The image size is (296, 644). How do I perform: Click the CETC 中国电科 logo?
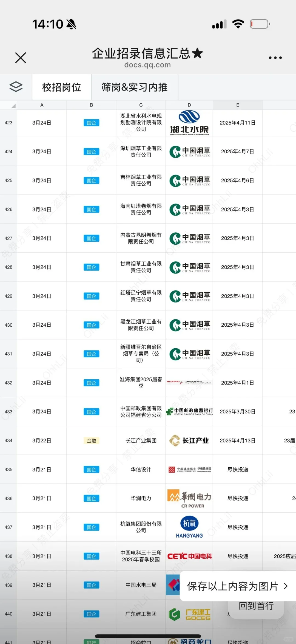[x=189, y=556]
